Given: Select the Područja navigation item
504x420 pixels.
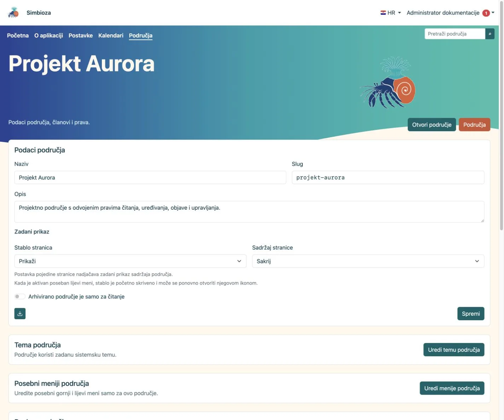Looking at the screenshot, I should (x=141, y=35).
